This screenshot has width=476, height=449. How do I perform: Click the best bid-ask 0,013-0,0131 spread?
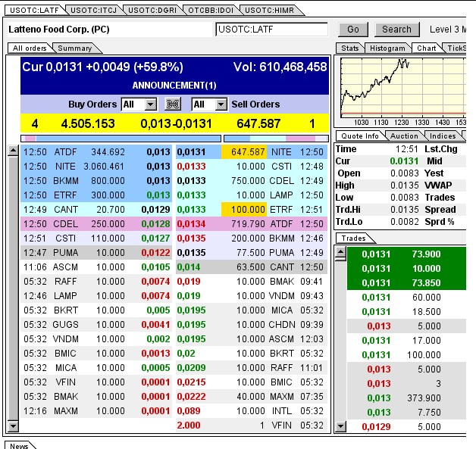[176, 123]
